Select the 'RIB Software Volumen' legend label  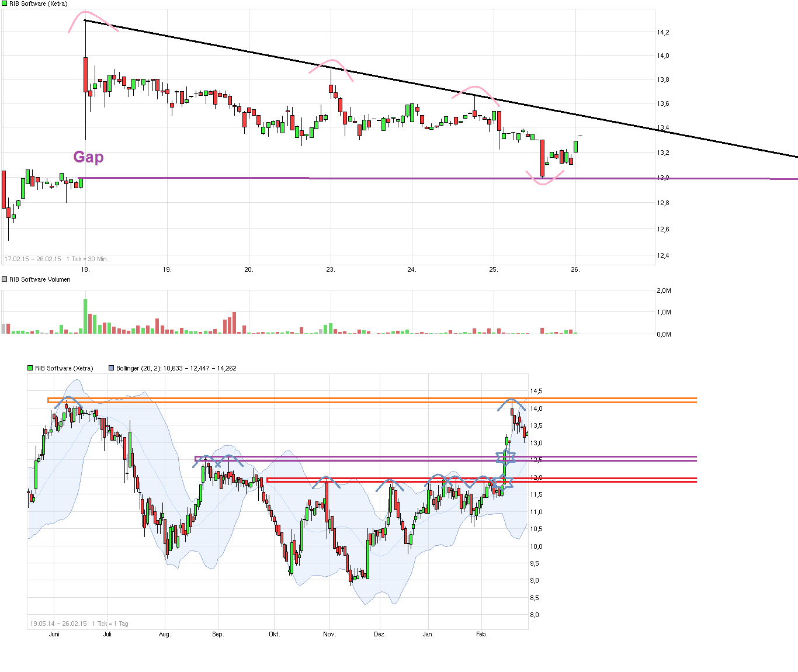click(x=40, y=279)
